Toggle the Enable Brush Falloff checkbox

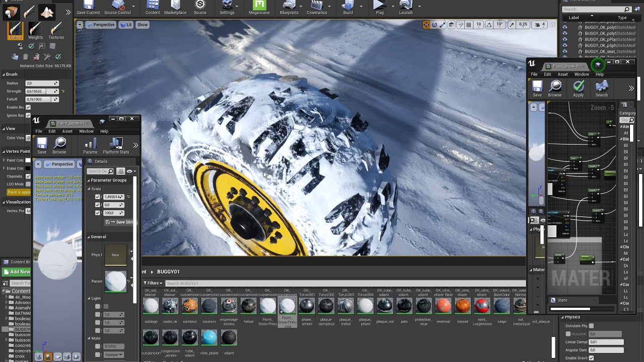(x=28, y=107)
